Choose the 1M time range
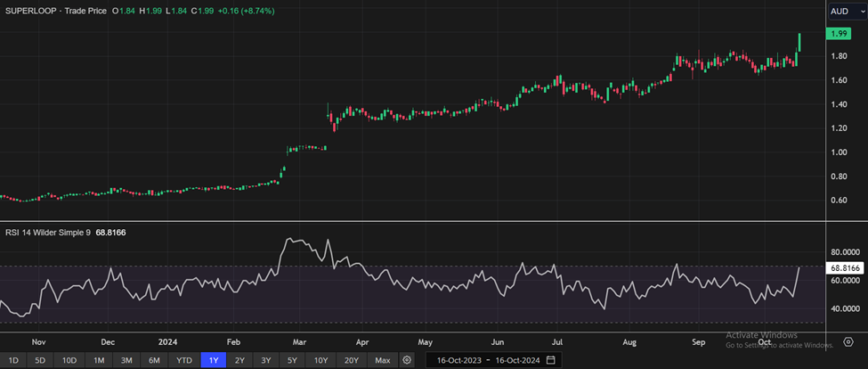The height and width of the screenshot is (369, 868). coord(99,360)
